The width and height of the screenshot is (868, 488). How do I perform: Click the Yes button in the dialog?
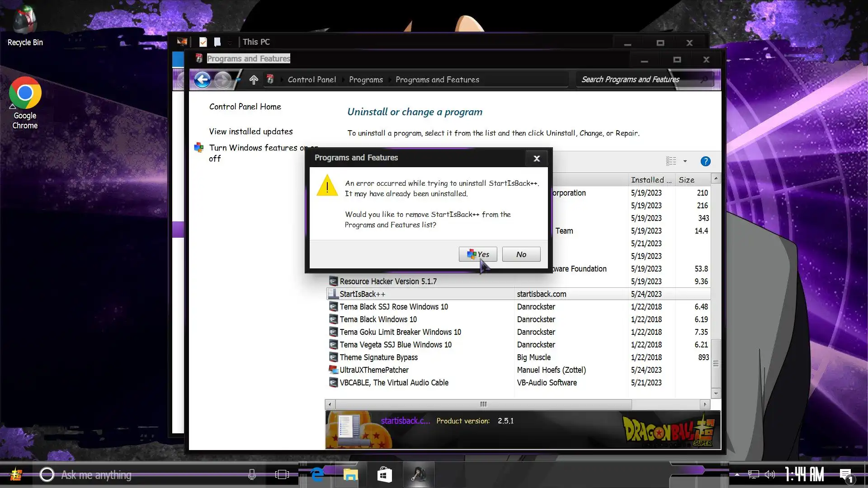point(478,254)
